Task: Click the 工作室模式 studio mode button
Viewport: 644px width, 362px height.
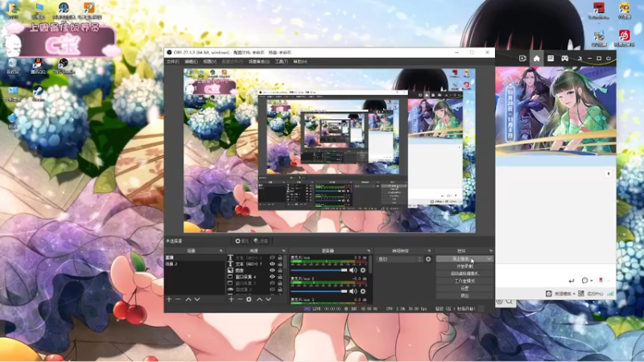Action: coord(464,281)
